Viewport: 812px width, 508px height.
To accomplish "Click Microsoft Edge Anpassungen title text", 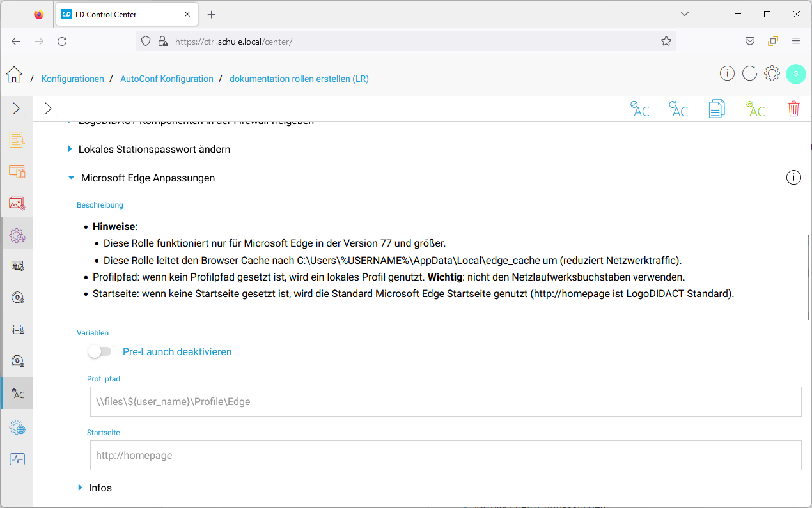I will 148,178.
